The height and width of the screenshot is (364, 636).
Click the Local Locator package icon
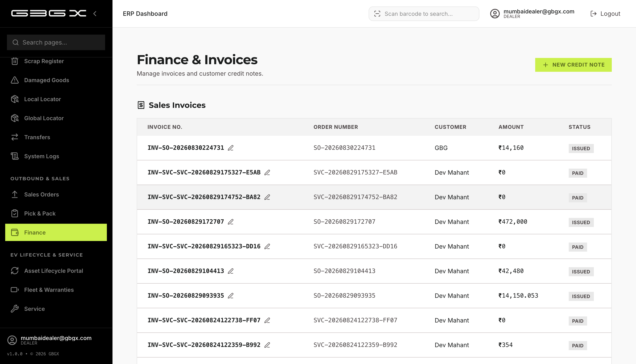pos(15,99)
